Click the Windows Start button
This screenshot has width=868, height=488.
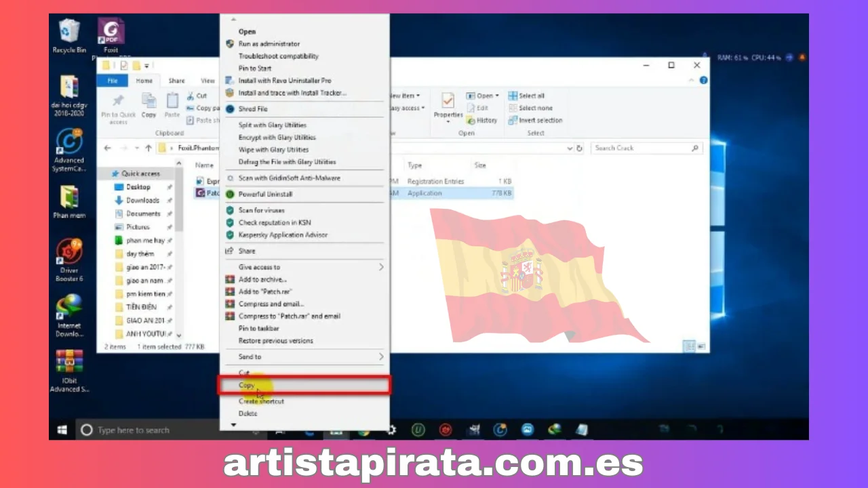click(x=62, y=430)
